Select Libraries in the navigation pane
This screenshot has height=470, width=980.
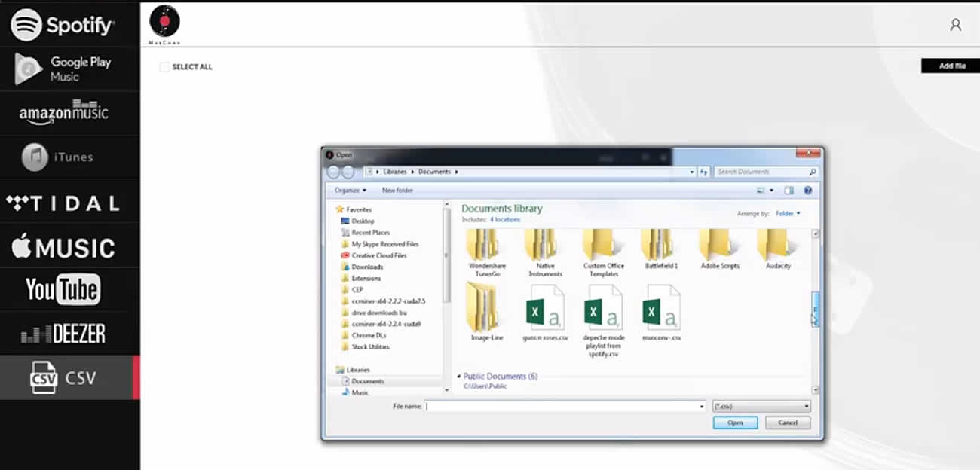(x=353, y=370)
